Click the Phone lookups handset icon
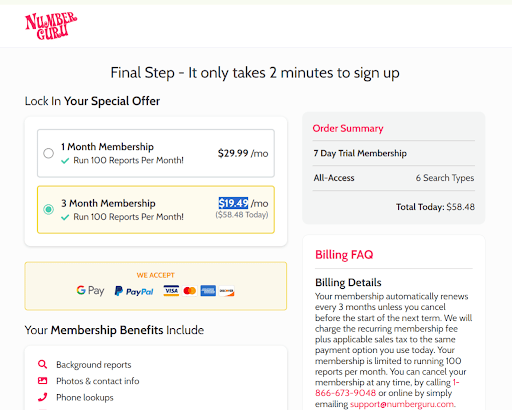 click(x=42, y=397)
